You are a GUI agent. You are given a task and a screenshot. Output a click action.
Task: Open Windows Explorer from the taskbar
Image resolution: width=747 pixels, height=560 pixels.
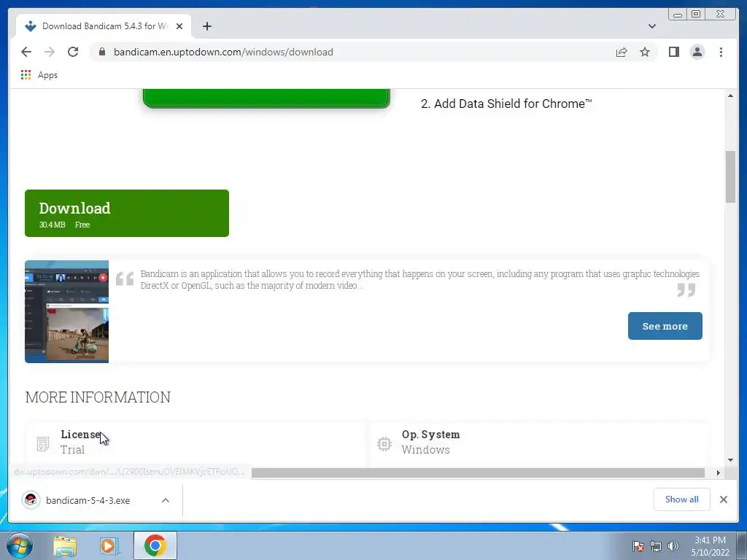point(65,545)
